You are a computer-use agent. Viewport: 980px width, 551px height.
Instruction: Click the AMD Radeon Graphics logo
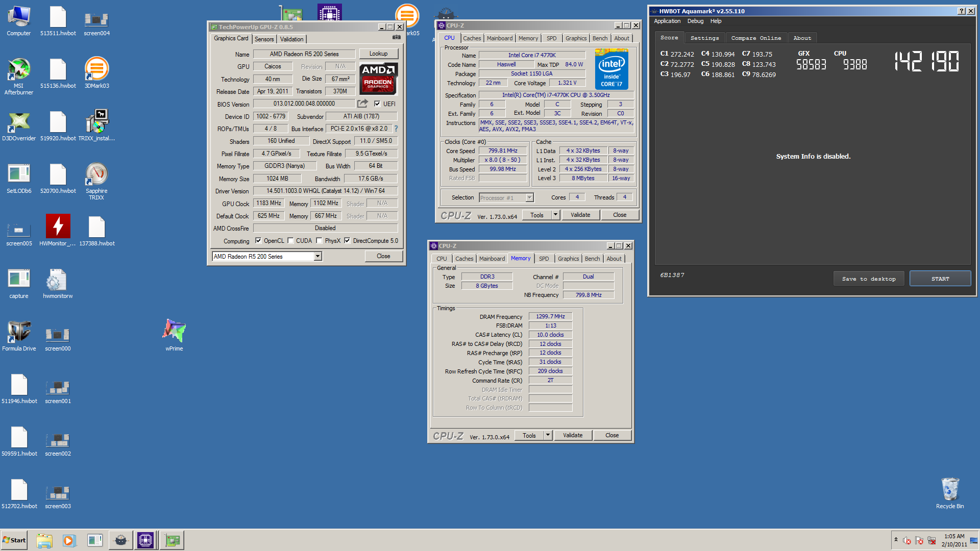(x=378, y=78)
